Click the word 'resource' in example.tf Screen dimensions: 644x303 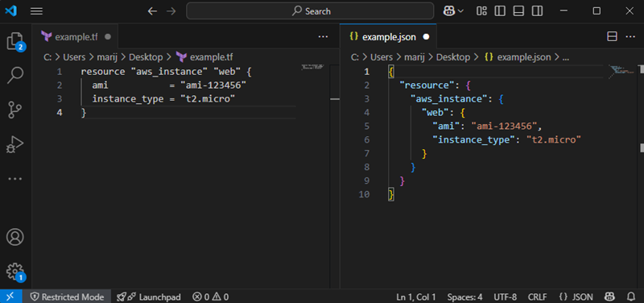[103, 72]
